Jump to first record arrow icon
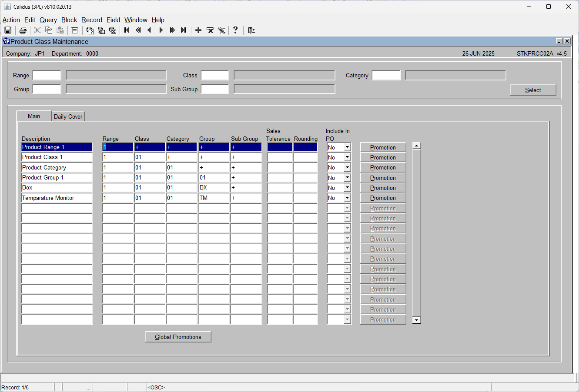 127,30
